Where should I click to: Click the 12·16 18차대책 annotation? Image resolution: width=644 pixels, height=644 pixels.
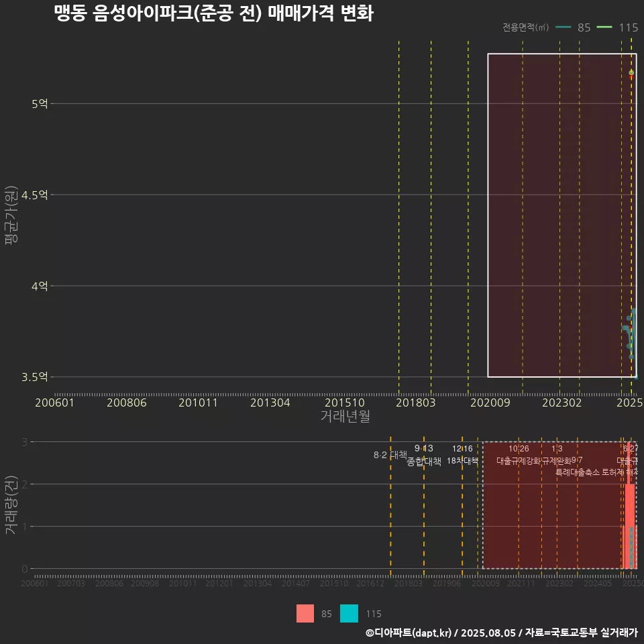click(x=462, y=455)
